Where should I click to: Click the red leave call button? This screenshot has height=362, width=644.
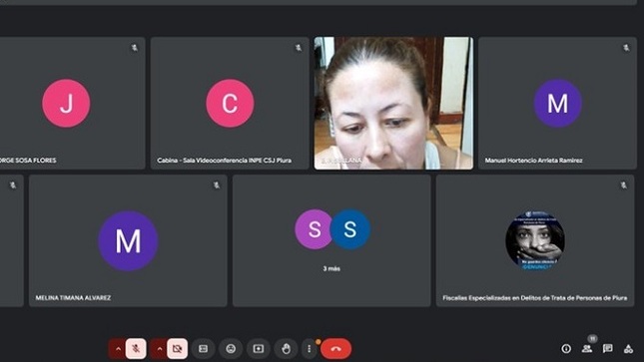point(335,349)
